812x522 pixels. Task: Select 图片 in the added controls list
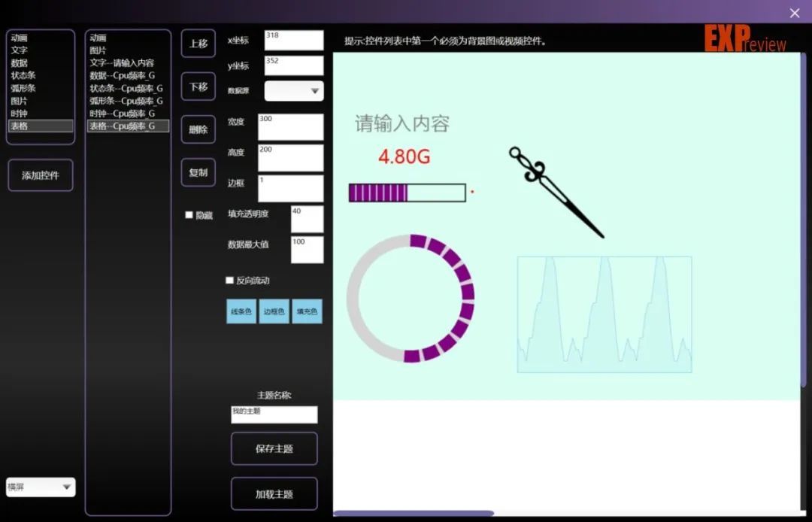coord(128,50)
